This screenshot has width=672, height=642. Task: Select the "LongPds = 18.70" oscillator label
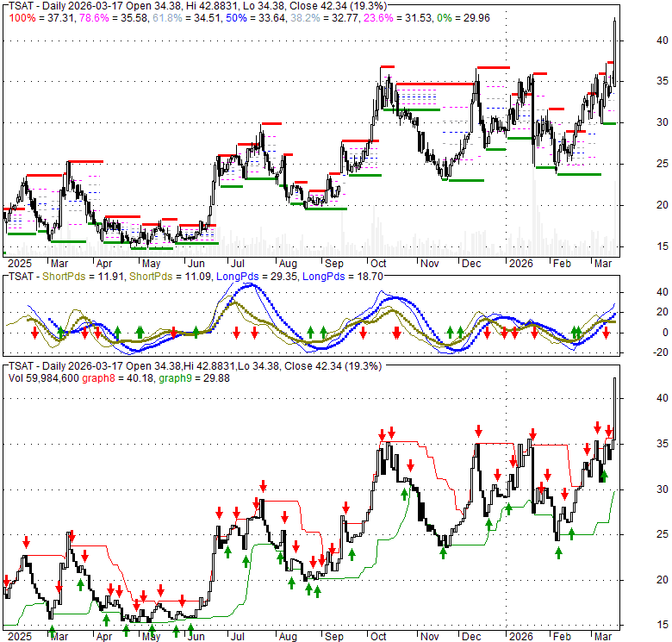pos(342,277)
